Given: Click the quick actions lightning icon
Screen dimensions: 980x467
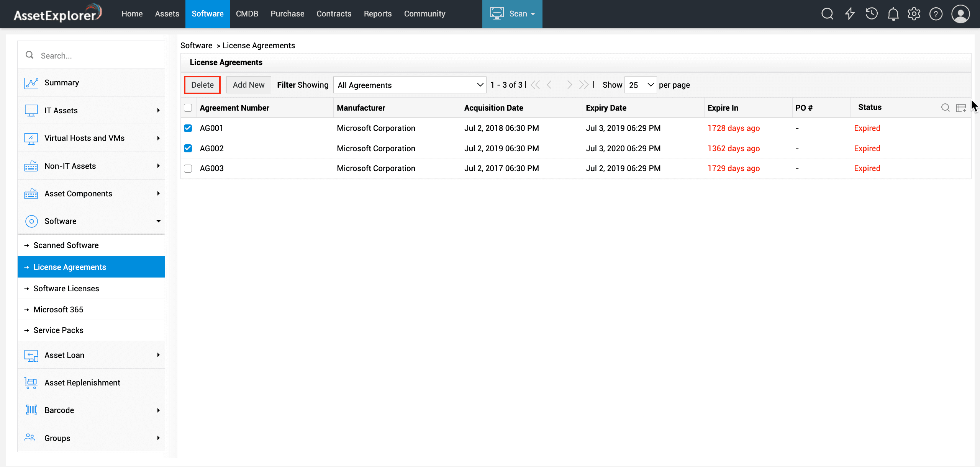Looking at the screenshot, I should pyautogui.click(x=849, y=14).
